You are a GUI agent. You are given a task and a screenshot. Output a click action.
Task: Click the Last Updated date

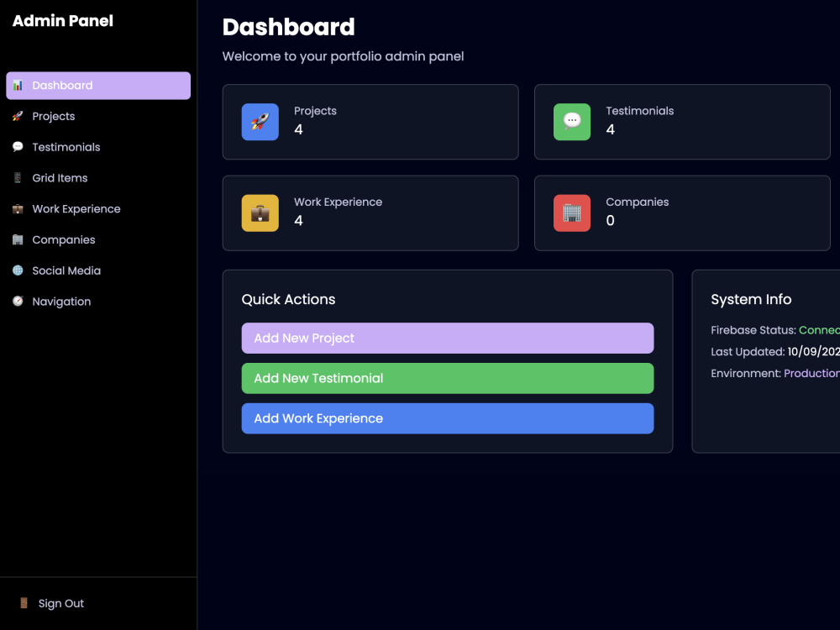pyautogui.click(x=813, y=352)
